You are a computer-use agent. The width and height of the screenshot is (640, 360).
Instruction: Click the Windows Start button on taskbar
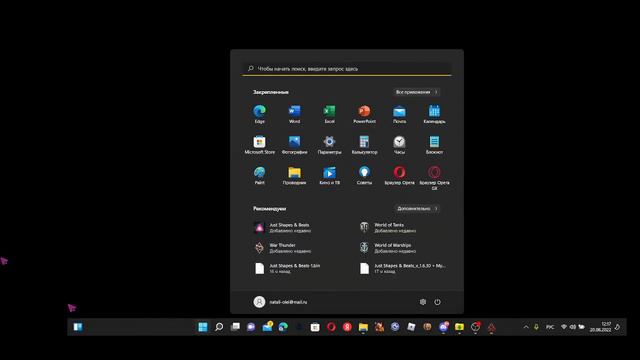pyautogui.click(x=203, y=327)
